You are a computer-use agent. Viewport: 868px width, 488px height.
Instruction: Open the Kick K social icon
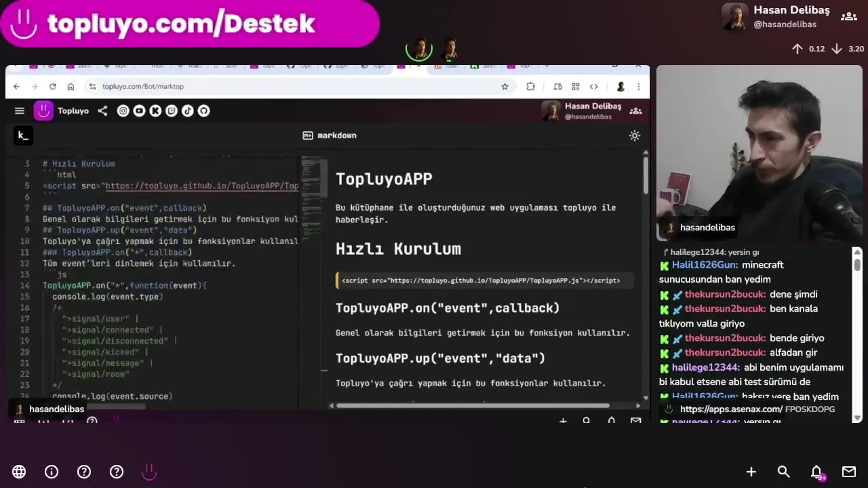[155, 110]
